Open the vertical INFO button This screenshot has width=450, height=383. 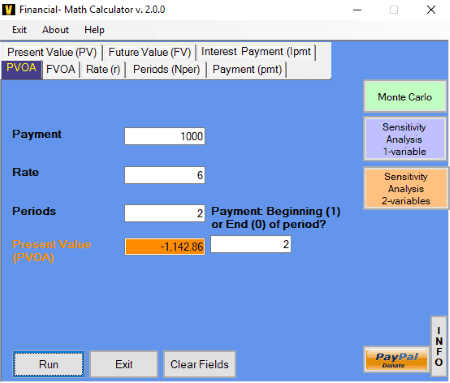(439, 346)
